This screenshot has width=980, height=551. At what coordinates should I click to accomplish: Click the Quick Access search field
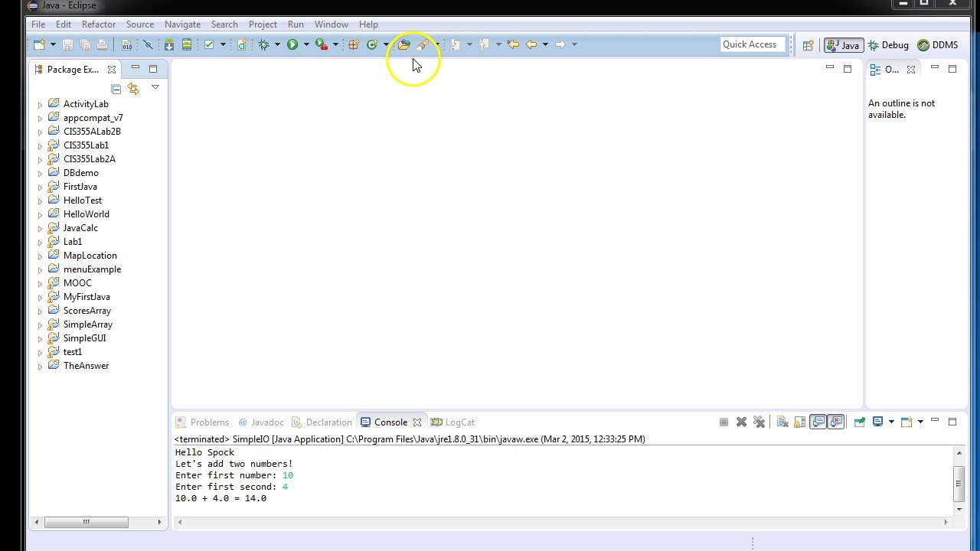(x=753, y=44)
